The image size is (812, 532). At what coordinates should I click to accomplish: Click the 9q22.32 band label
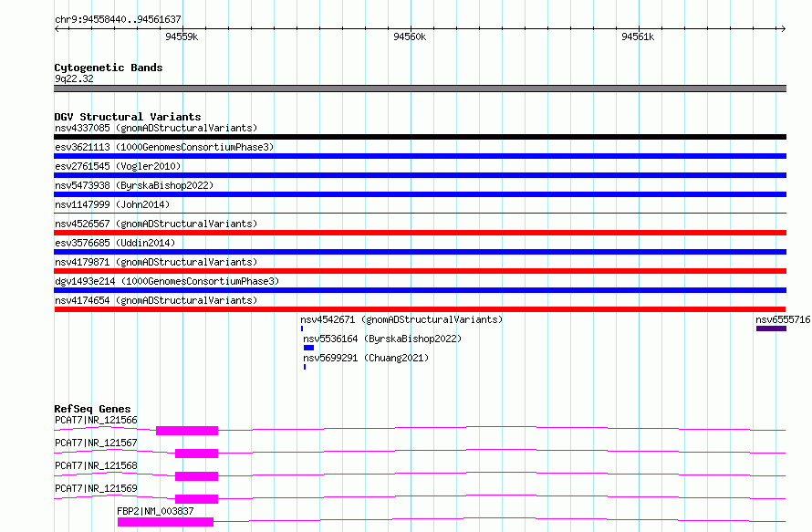pos(74,78)
